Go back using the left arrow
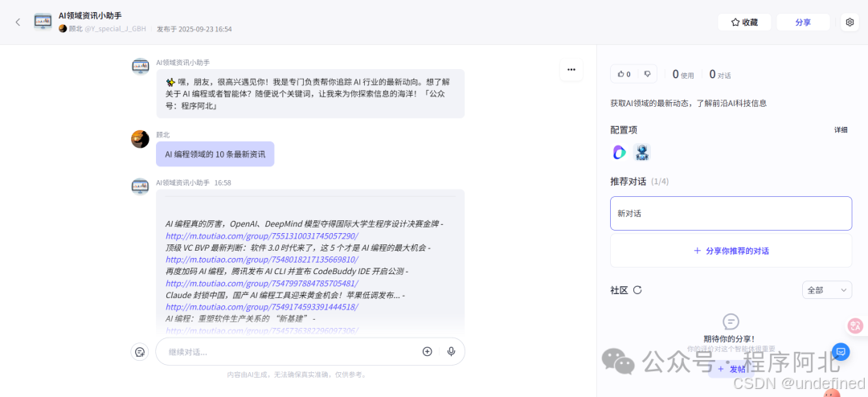 pyautogui.click(x=18, y=23)
